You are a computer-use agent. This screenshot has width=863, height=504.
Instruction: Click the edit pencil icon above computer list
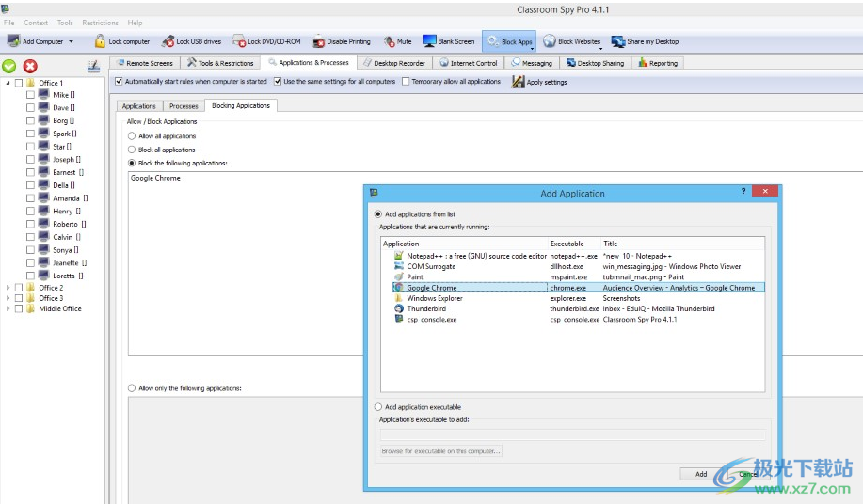(93, 66)
